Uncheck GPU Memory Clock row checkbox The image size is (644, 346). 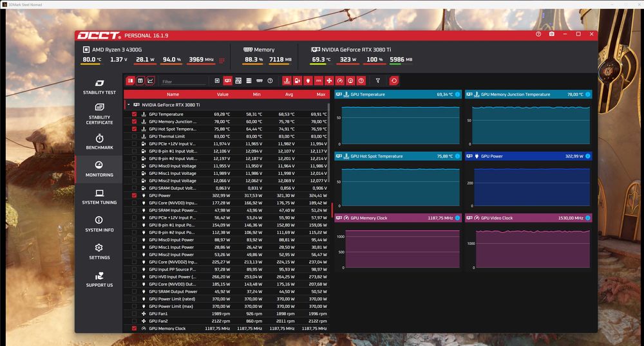[135, 329]
